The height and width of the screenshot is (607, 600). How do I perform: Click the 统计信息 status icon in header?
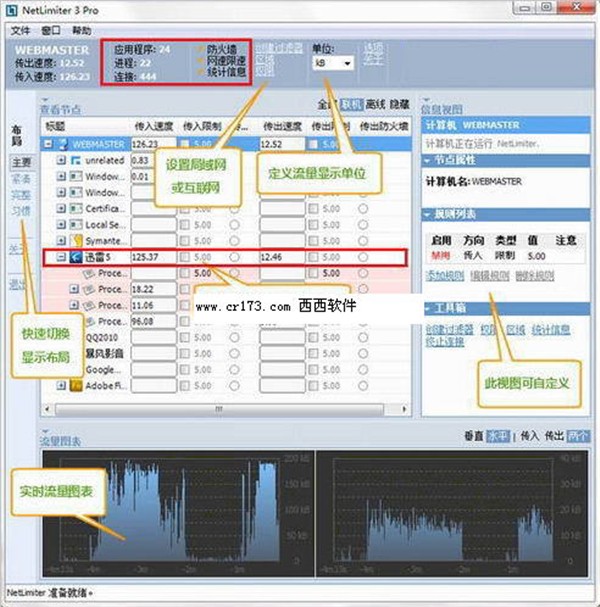[x=200, y=72]
